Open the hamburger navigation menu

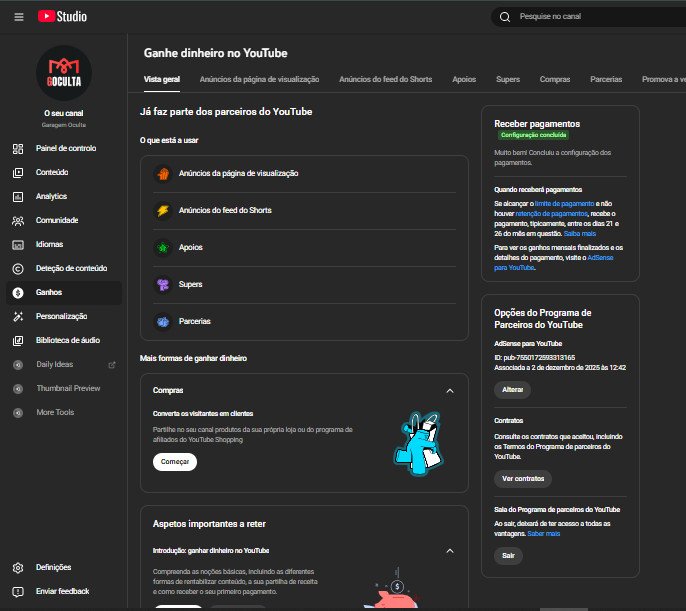[19, 17]
